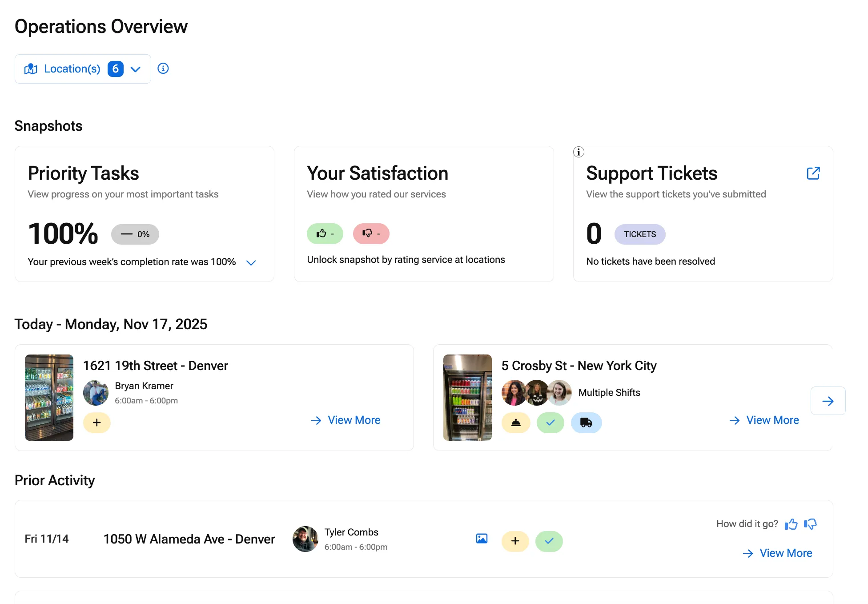The width and height of the screenshot is (868, 604).
Task: Rate Fri 11/14 visit thumbs up
Action: point(791,524)
